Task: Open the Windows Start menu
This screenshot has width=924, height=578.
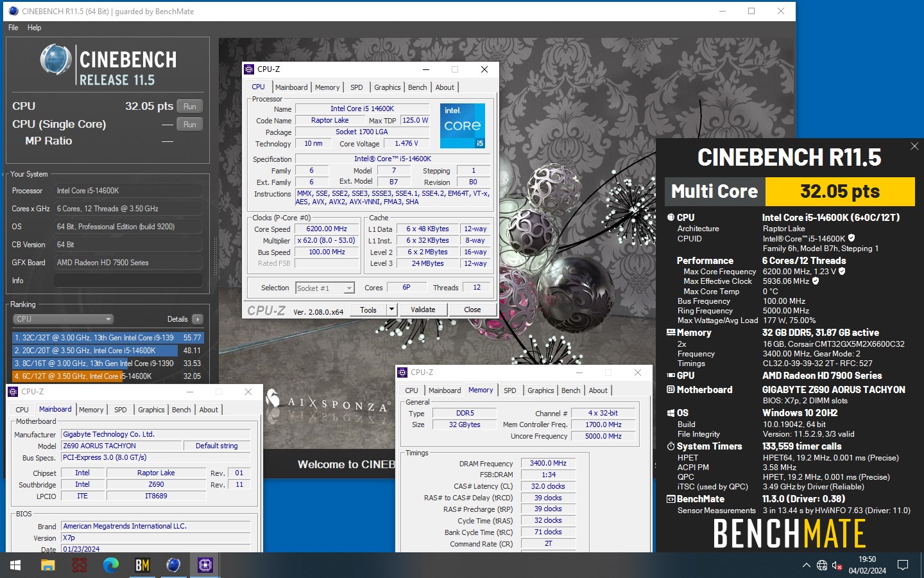Action: (15, 565)
